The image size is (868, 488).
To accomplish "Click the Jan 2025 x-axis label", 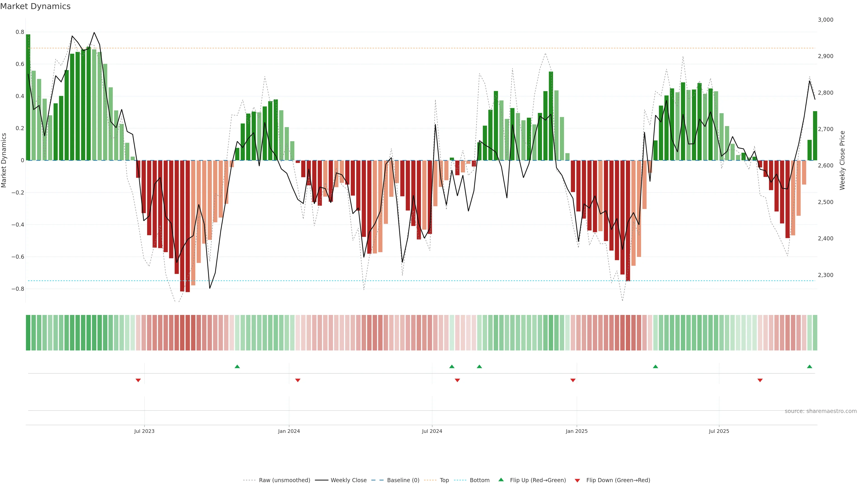I will point(577,431).
